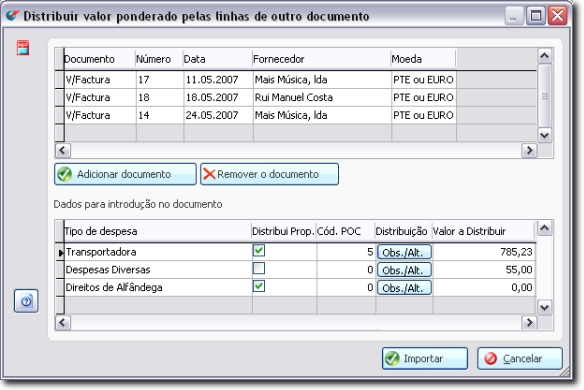The image size is (584, 390).
Task: Click value cell 785,23
Action: tap(484, 252)
